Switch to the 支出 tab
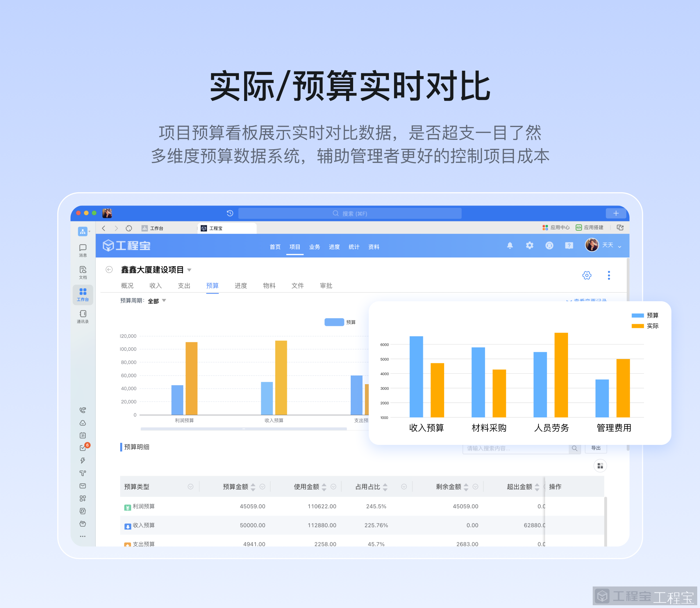This screenshot has width=700, height=608. 184,285
